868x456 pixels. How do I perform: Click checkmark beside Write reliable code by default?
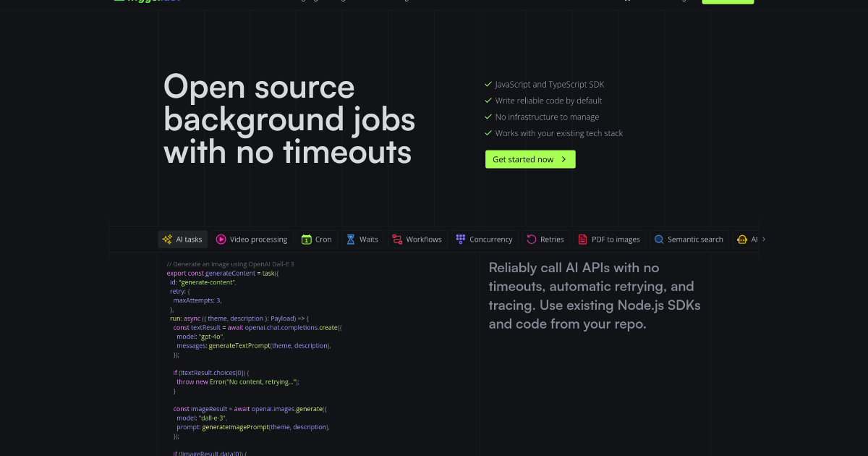pos(488,100)
